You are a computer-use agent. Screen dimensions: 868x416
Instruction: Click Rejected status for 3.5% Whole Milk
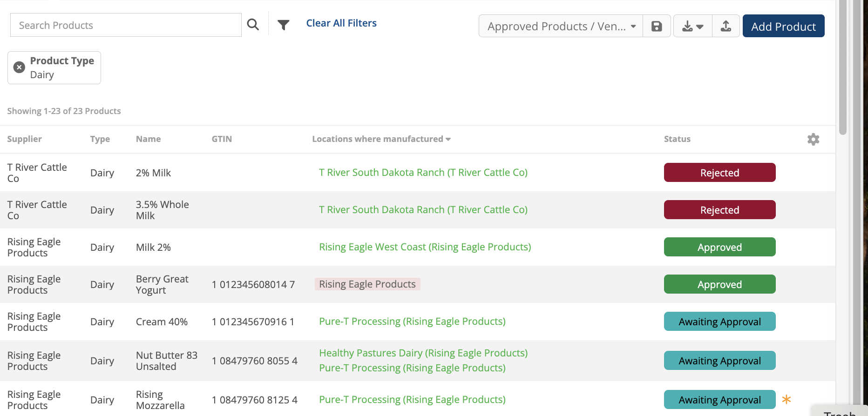coord(719,210)
